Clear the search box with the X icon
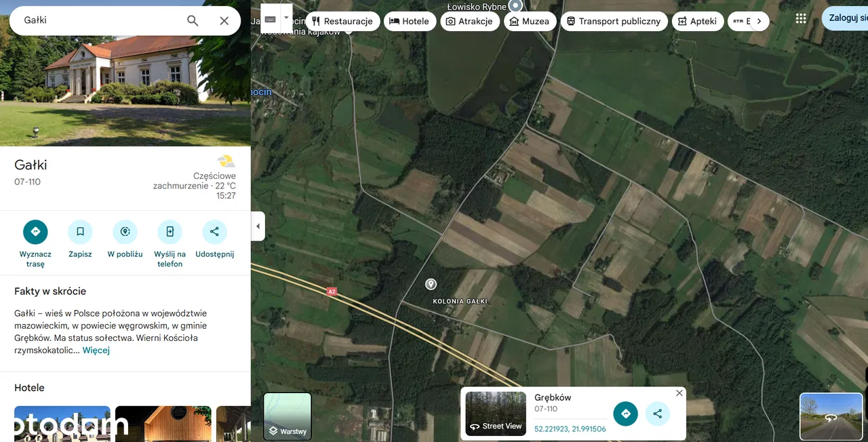Viewport: 868px width, 442px height. (224, 21)
